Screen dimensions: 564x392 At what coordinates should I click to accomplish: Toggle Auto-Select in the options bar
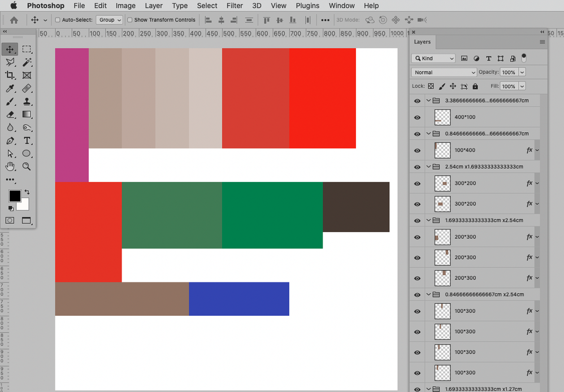click(x=57, y=19)
